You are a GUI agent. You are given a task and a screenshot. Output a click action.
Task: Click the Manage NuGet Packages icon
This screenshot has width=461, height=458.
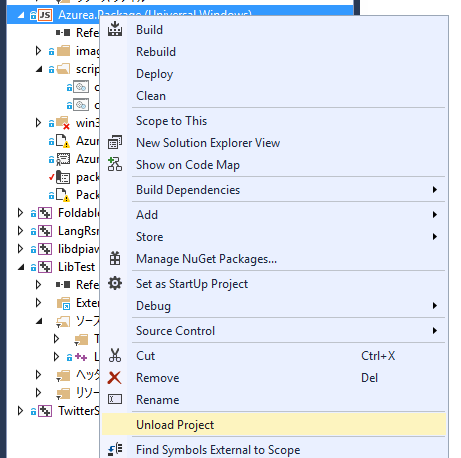pos(115,259)
